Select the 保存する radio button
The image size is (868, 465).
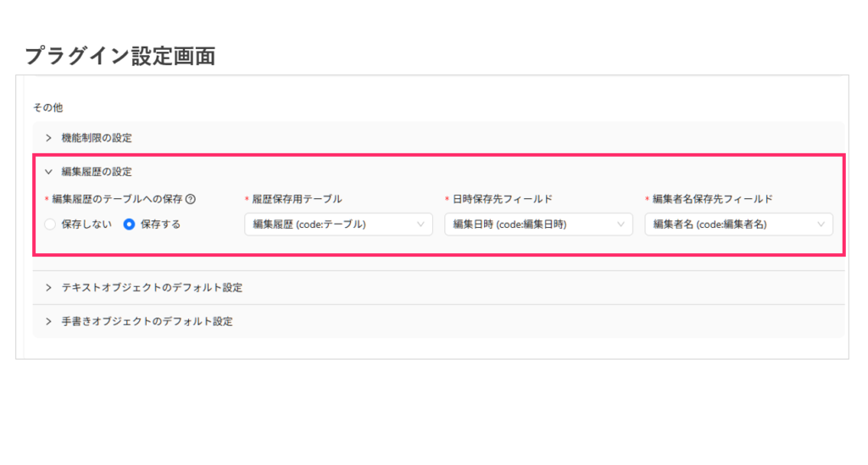130,224
